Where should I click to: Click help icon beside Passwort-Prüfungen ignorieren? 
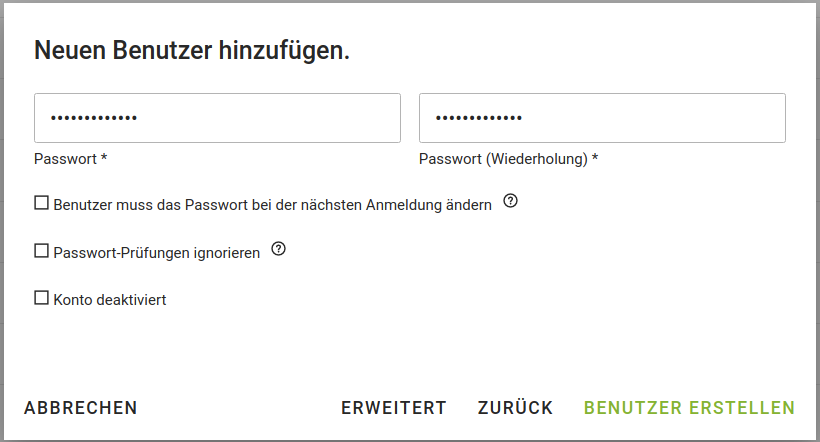pyautogui.click(x=279, y=250)
